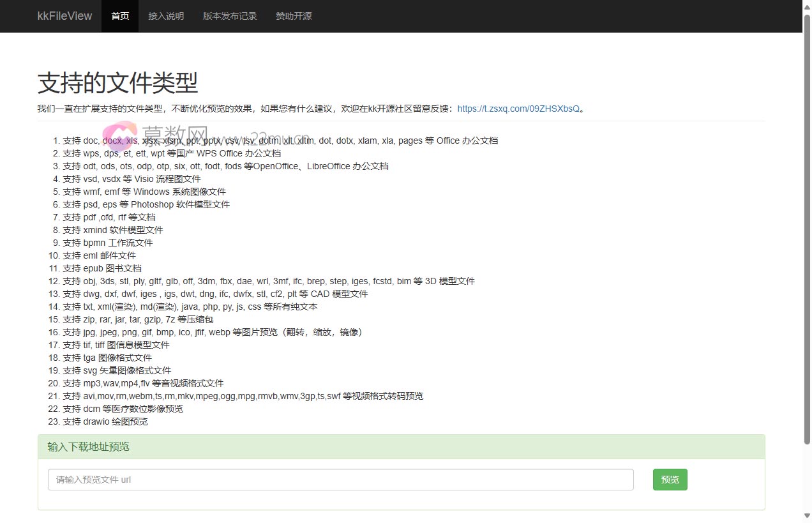Open the 首页 navigation tab
The width and height of the screenshot is (812, 523).
(120, 16)
